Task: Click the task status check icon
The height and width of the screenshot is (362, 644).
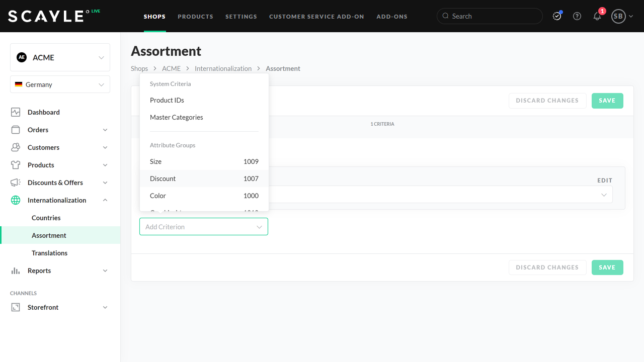Action: point(557,16)
